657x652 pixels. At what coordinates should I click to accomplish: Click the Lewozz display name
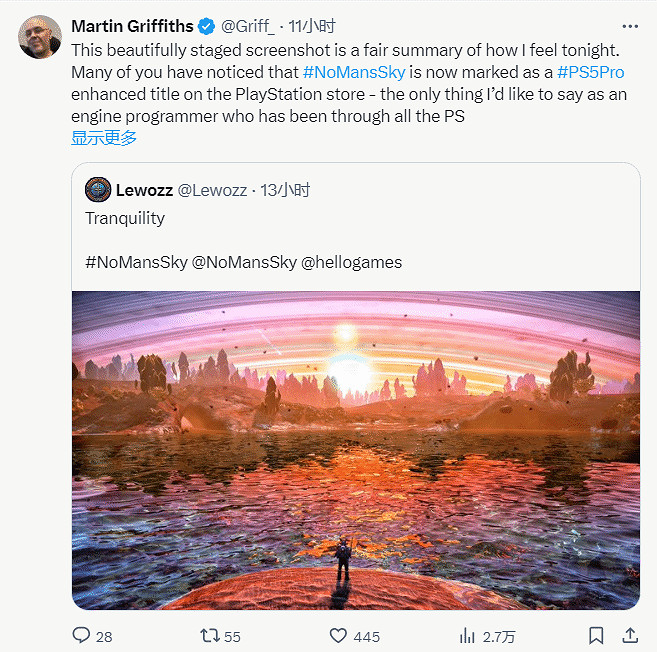click(x=144, y=190)
